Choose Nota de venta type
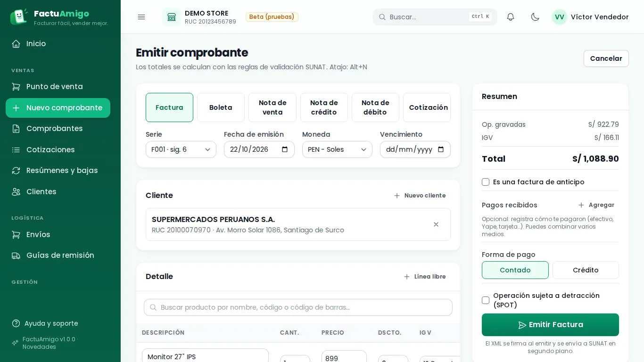This screenshot has height=362, width=644. click(272, 107)
